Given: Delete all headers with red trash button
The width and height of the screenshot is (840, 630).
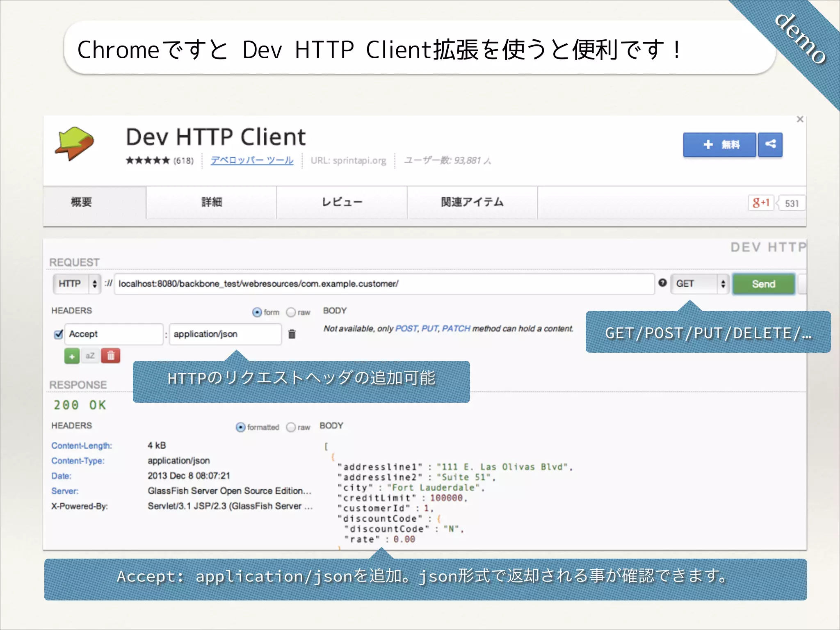Looking at the screenshot, I should (x=111, y=356).
